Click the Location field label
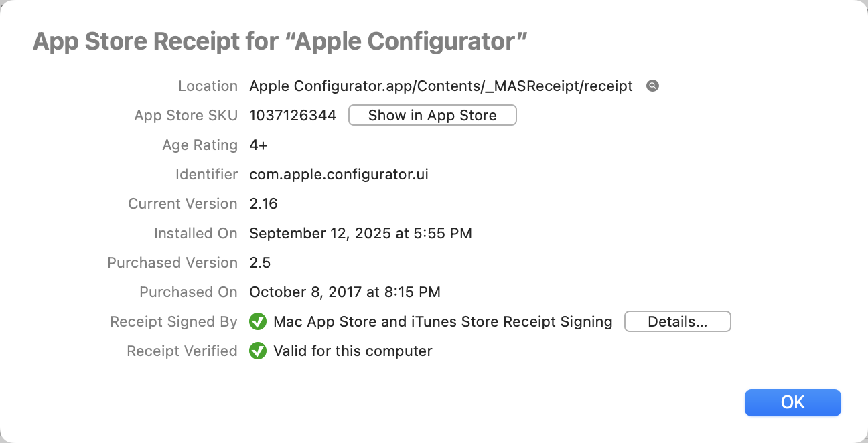The image size is (868, 443). pyautogui.click(x=208, y=86)
